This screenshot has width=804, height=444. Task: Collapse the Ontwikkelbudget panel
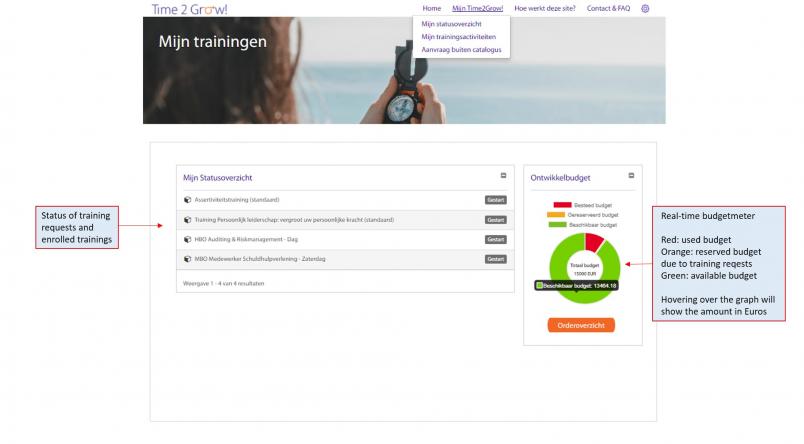[632, 176]
